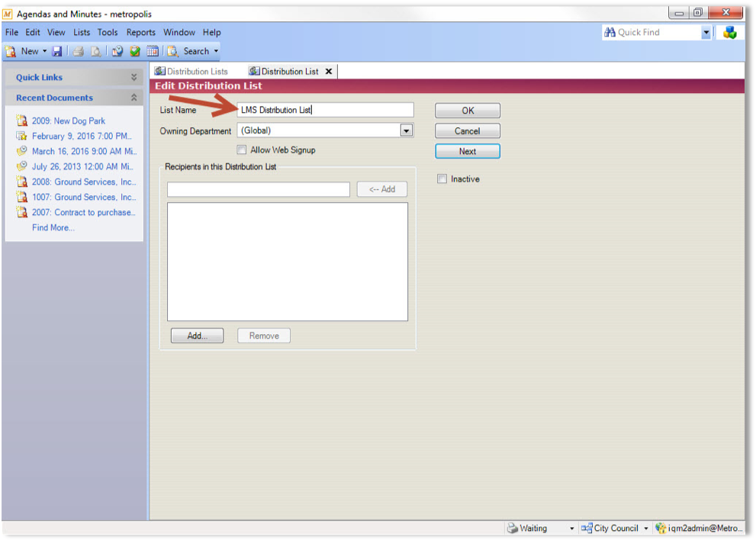
Task: Click the Search toolbar icon
Action: coord(172,51)
